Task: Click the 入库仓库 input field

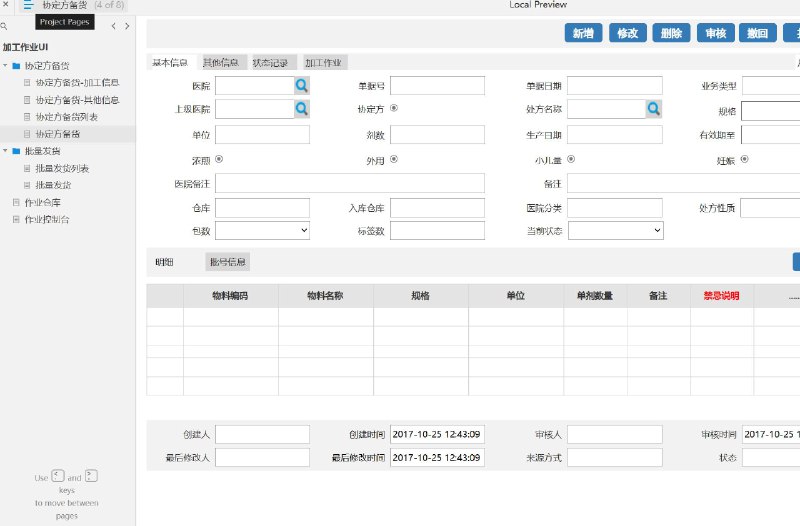Action: coord(437,208)
